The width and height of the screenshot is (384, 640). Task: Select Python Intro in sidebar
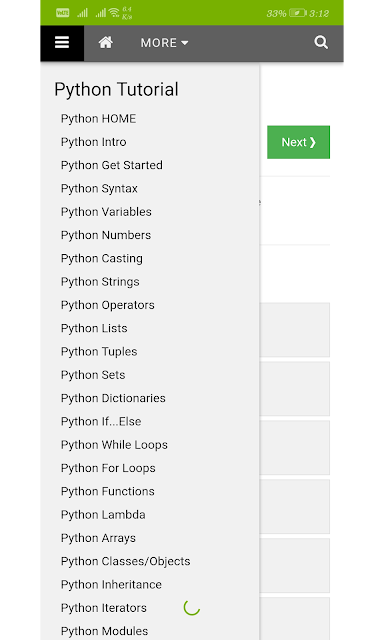click(x=93, y=142)
